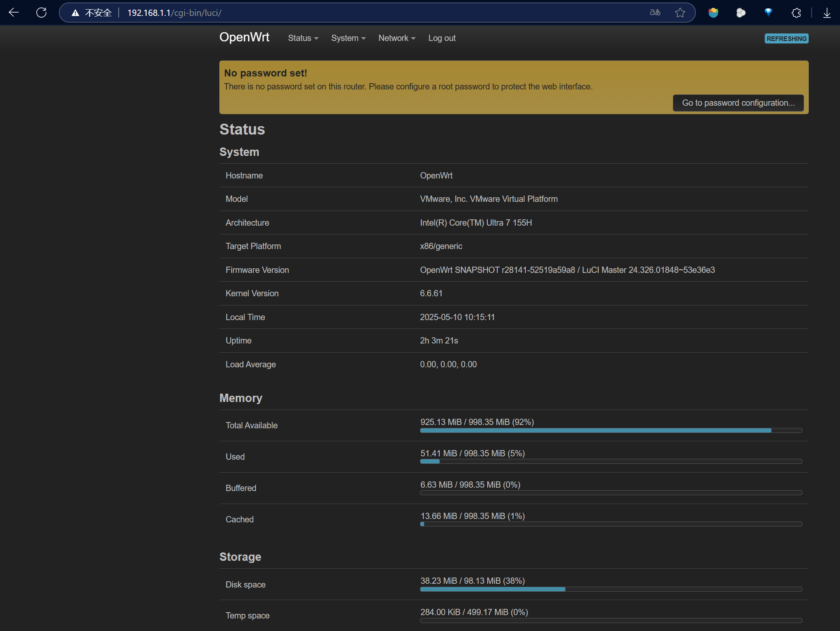This screenshot has width=840, height=631.
Task: Click the Storage section heading
Action: tap(240, 557)
